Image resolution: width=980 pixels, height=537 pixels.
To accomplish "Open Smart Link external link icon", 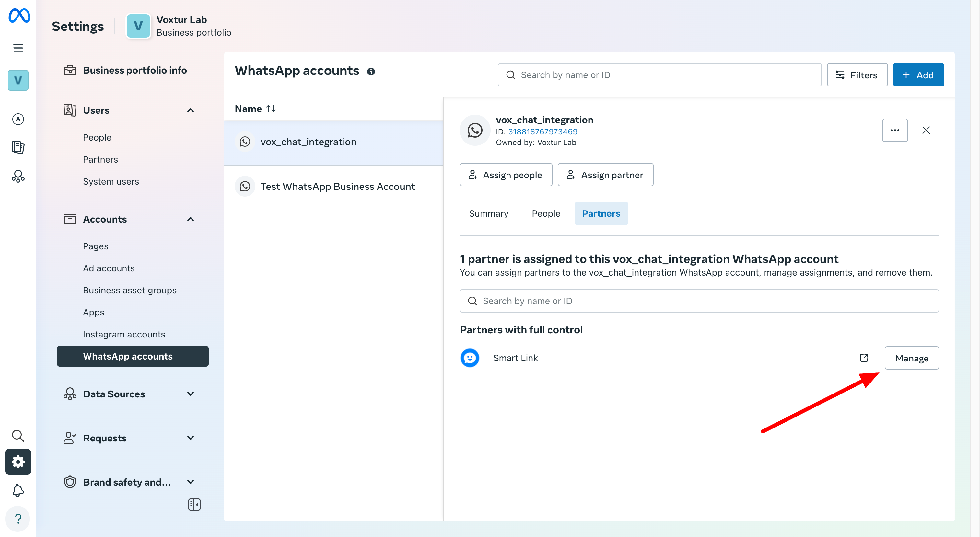I will coord(864,358).
